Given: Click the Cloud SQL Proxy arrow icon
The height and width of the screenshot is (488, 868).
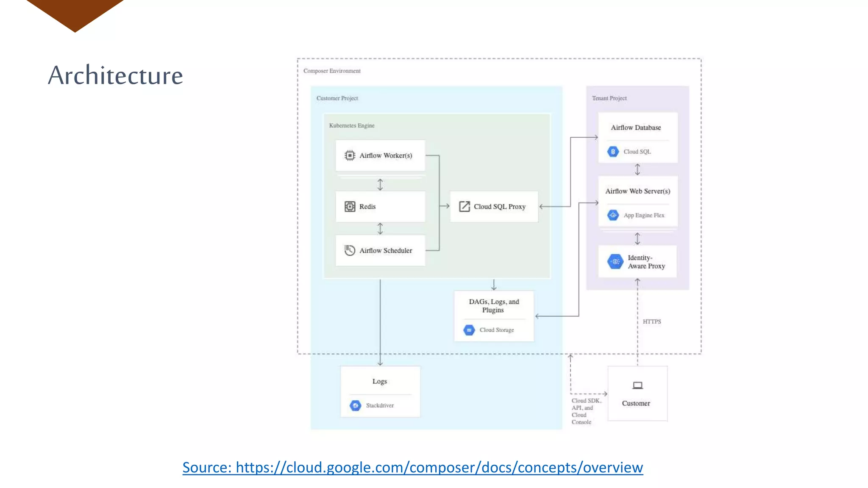Looking at the screenshot, I should (465, 206).
